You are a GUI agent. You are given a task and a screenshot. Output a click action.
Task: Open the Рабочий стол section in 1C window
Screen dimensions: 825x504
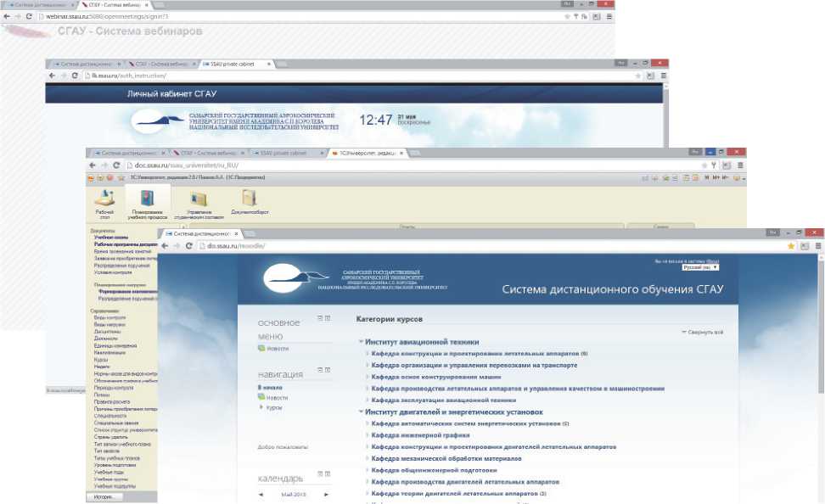(x=104, y=204)
